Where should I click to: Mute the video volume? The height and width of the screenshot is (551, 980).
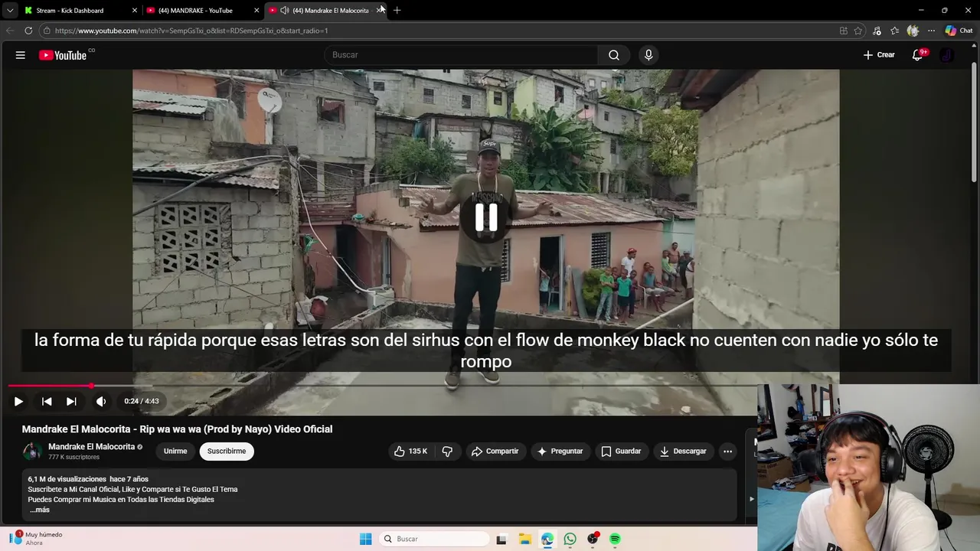pyautogui.click(x=101, y=401)
